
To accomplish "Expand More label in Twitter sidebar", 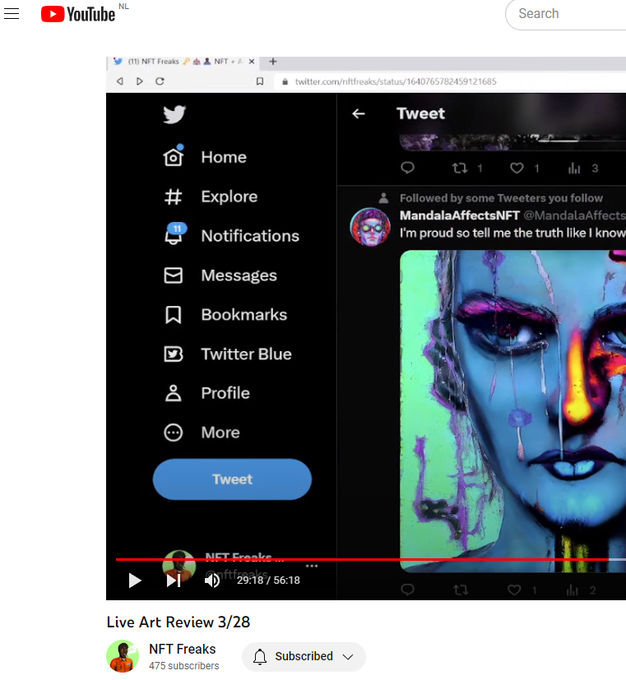I will click(x=220, y=433).
